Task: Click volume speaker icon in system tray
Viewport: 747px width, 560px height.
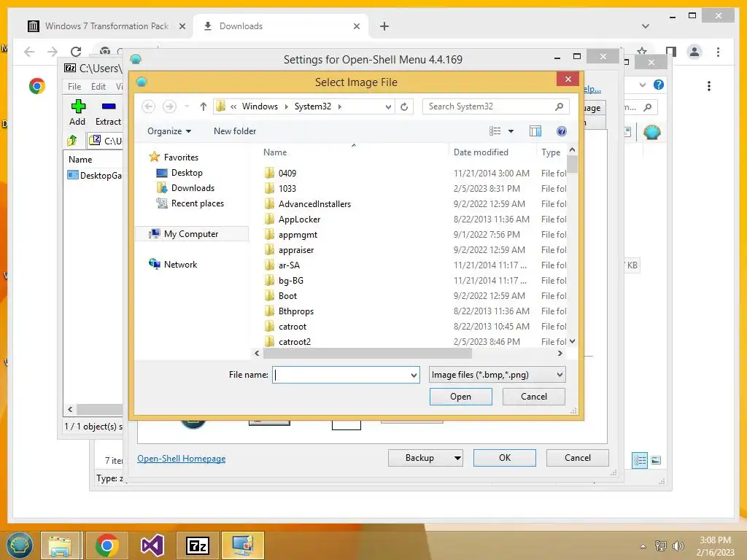Action: (678, 546)
